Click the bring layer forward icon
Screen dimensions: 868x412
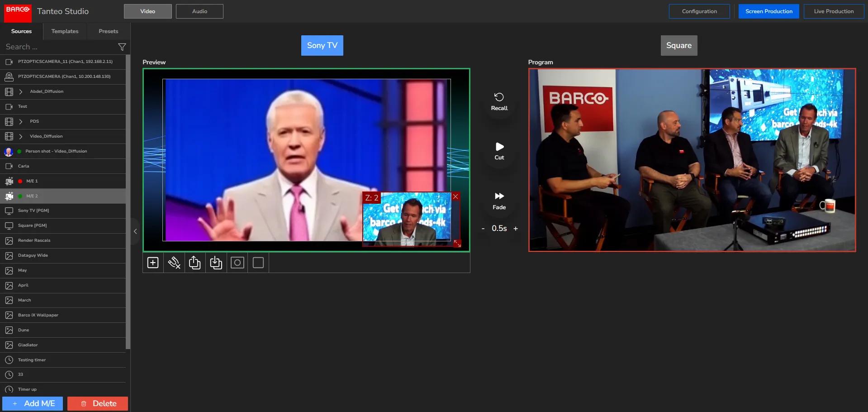(195, 263)
